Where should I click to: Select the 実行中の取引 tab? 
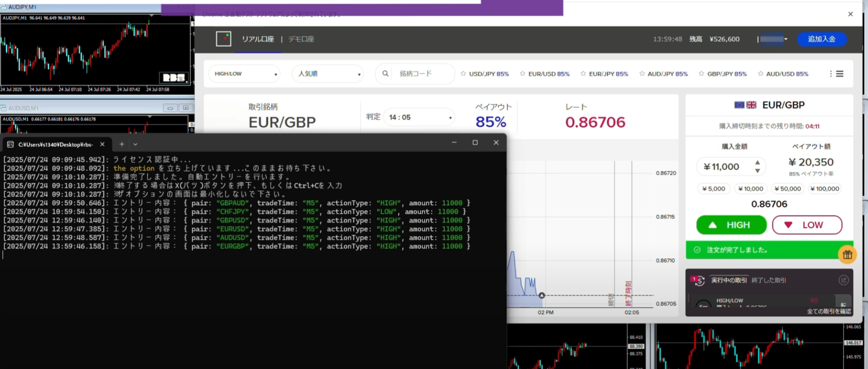[729, 280]
